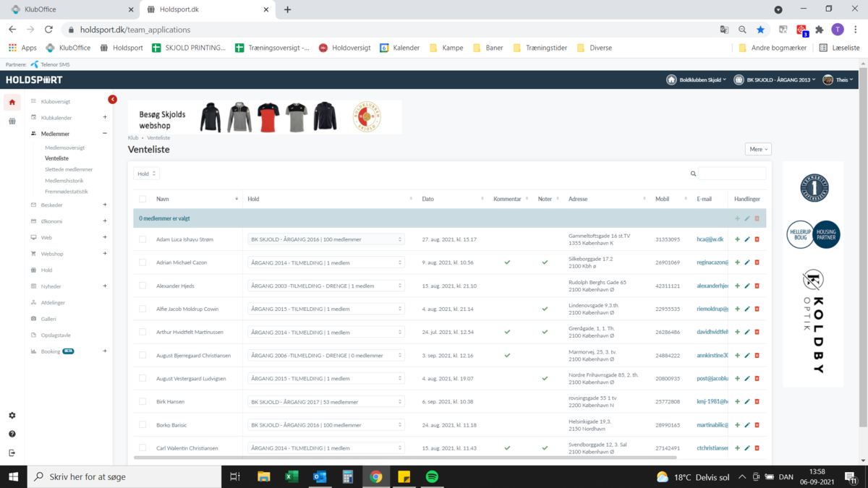This screenshot has width=868, height=488.
Task: Click Klub breadcrumb link
Action: [x=133, y=137]
